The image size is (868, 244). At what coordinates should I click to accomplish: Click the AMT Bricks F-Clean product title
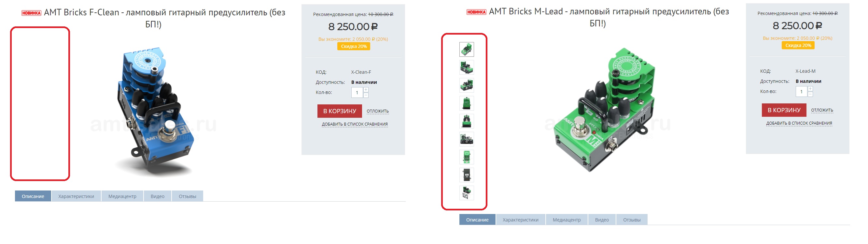[x=164, y=18]
